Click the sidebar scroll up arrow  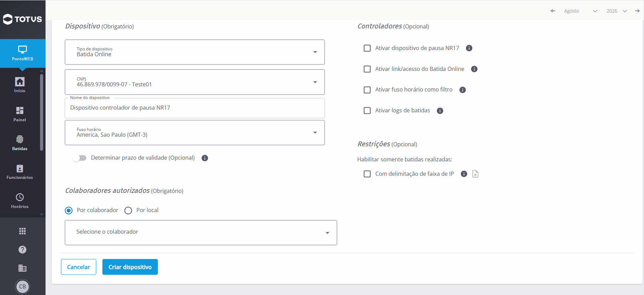41,71
